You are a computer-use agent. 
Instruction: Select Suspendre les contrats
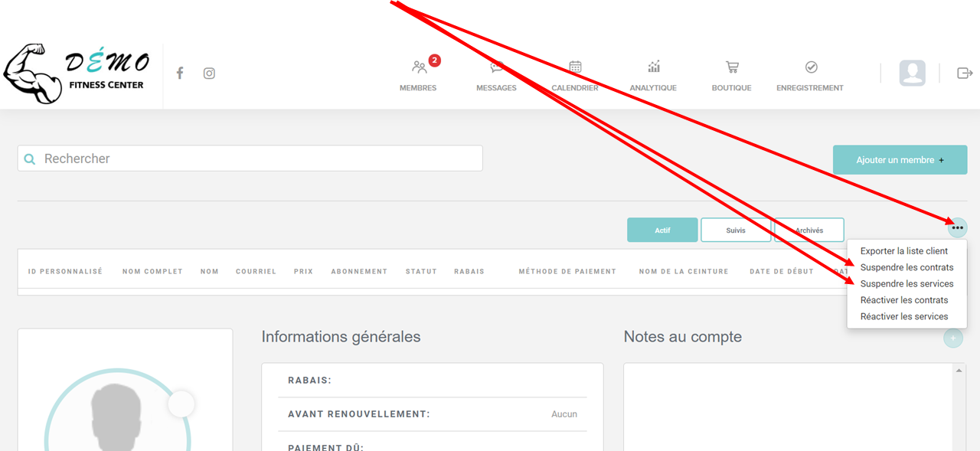pos(906,267)
